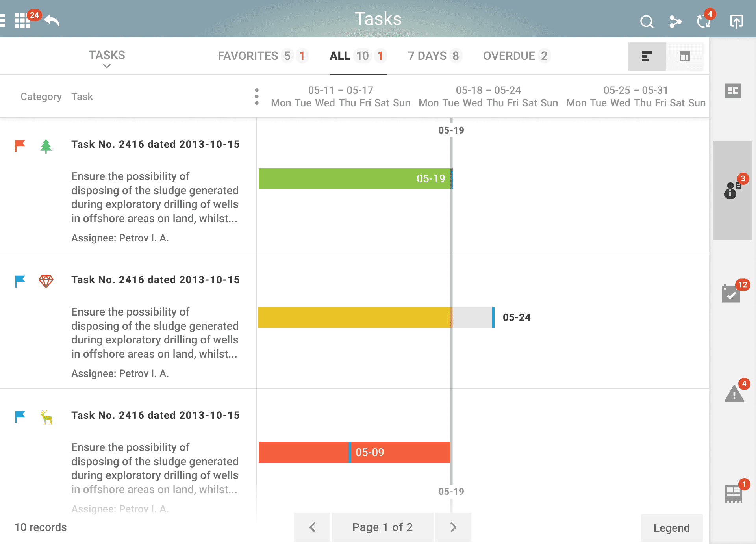The width and height of the screenshot is (756, 544).
Task: Click the Legend button
Action: (671, 527)
